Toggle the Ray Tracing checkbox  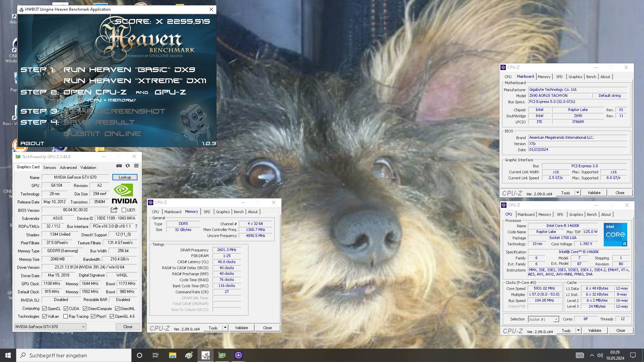65,316
